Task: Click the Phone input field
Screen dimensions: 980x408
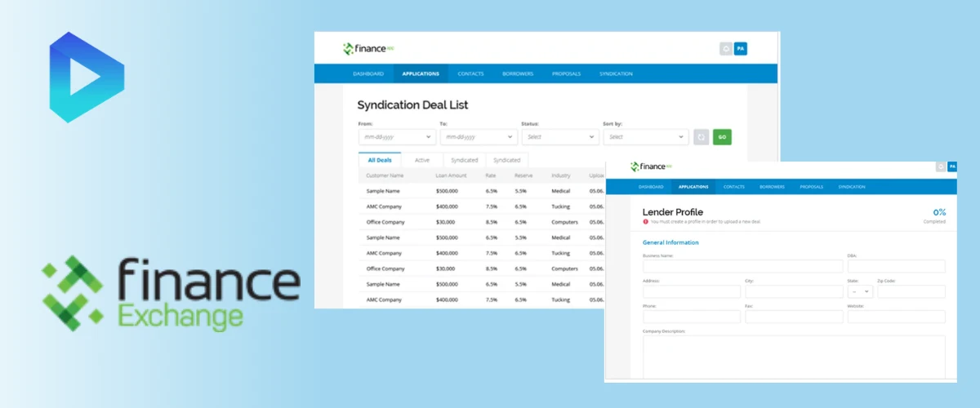Action: coord(692,317)
